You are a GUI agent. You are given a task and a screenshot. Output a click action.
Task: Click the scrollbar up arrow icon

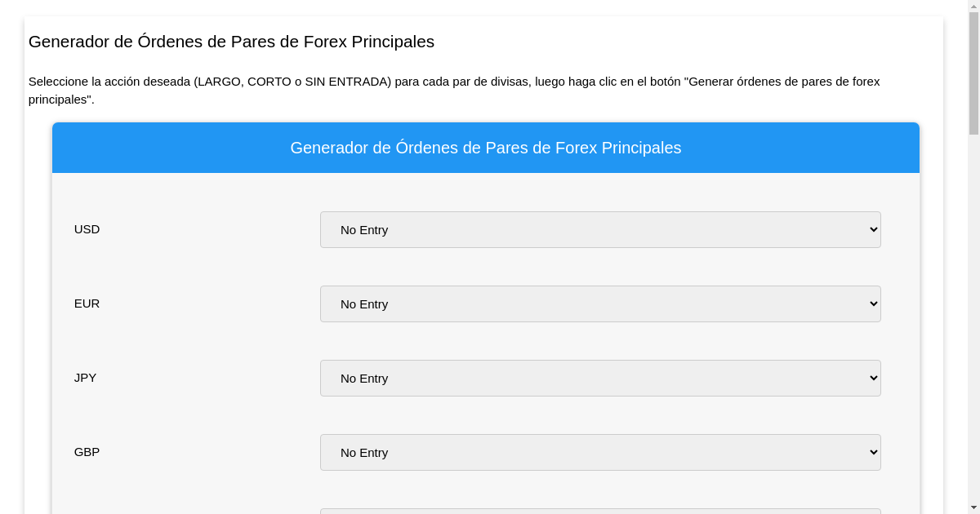975,5
